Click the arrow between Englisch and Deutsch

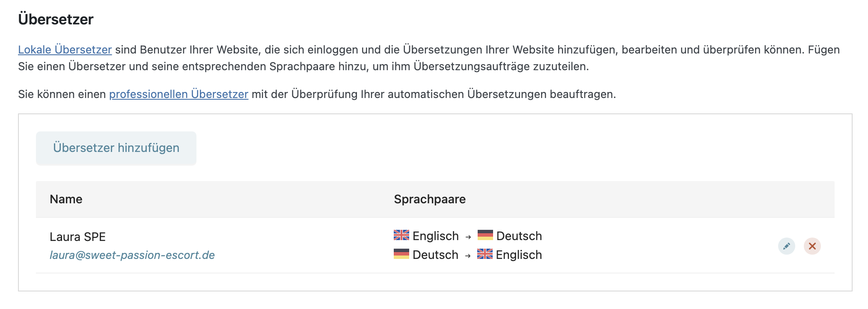pos(468,237)
